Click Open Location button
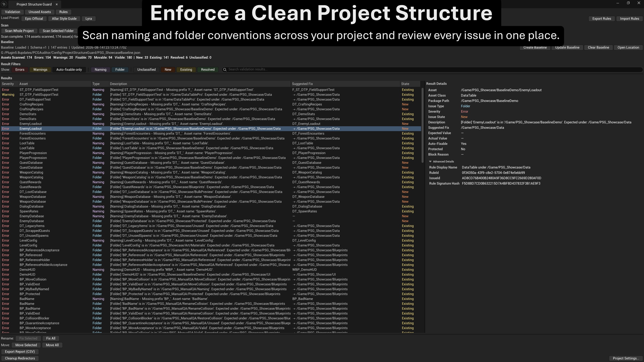This screenshot has width=644, height=362. 628,48
